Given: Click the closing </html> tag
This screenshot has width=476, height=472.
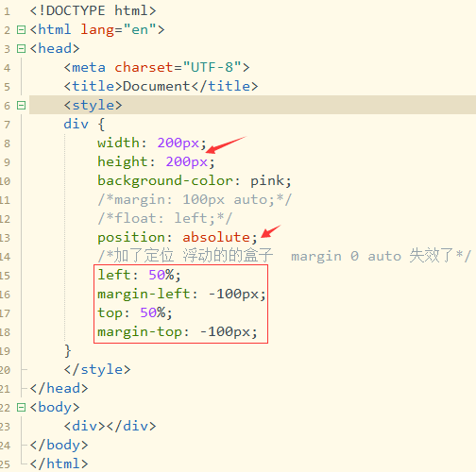Looking at the screenshot, I should [x=59, y=464].
